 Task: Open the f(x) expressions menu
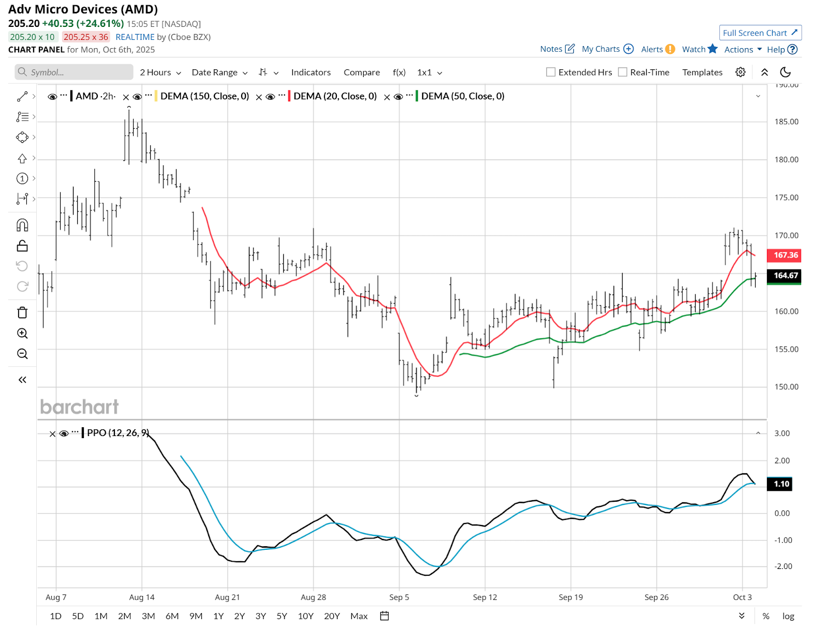click(x=399, y=72)
